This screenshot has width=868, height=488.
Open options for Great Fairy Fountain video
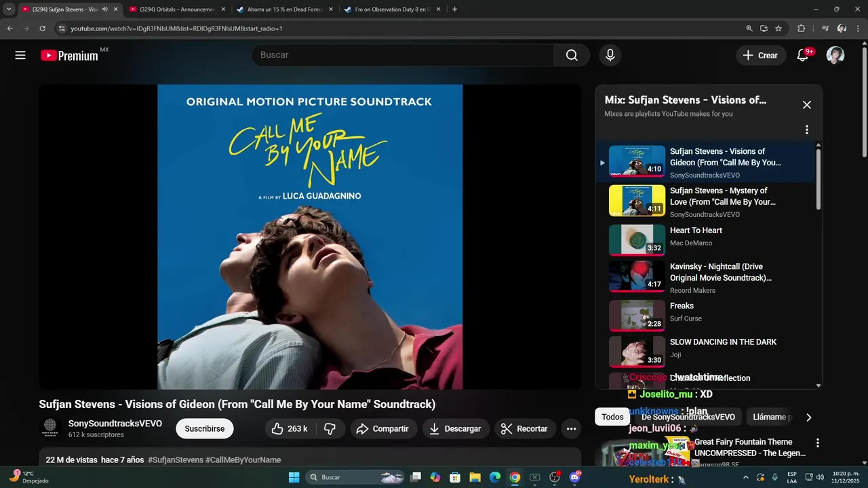coord(817,443)
